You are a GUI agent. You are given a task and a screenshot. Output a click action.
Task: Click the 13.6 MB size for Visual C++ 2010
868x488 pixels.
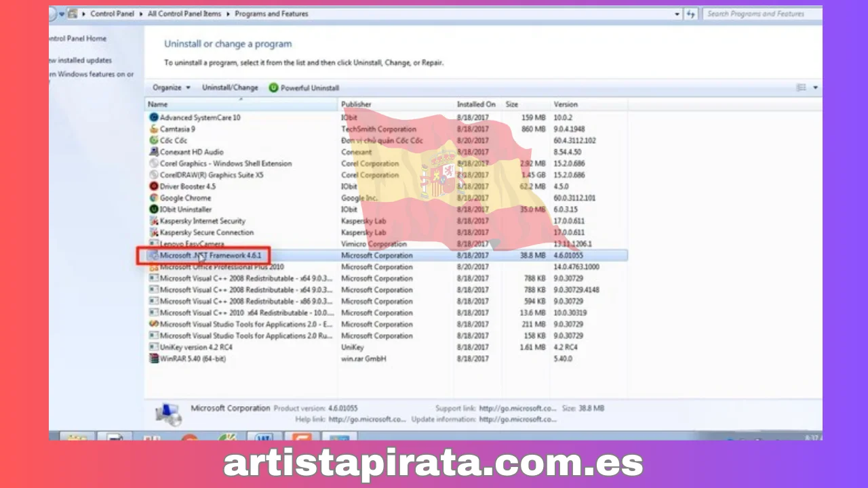(x=532, y=313)
